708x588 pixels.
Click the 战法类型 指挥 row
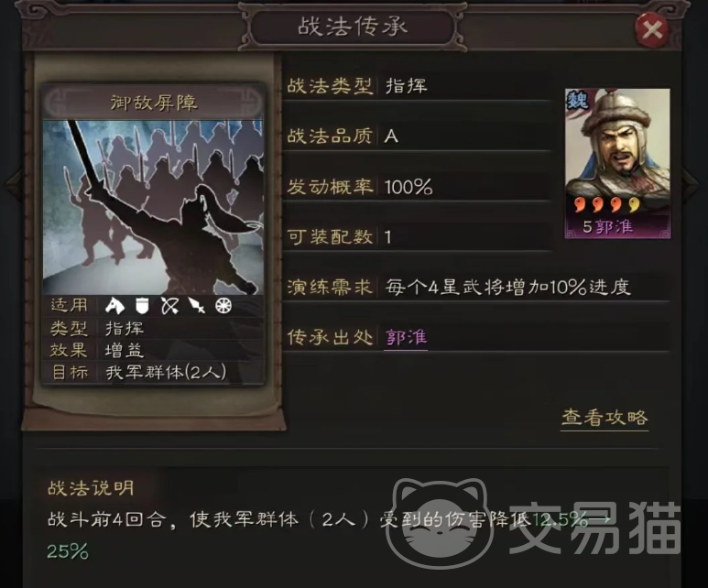click(x=419, y=86)
